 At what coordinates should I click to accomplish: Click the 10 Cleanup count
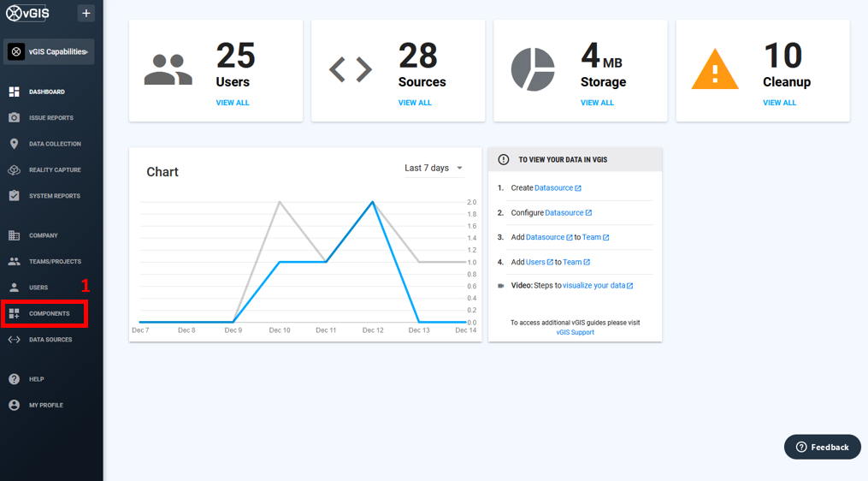[x=782, y=56]
